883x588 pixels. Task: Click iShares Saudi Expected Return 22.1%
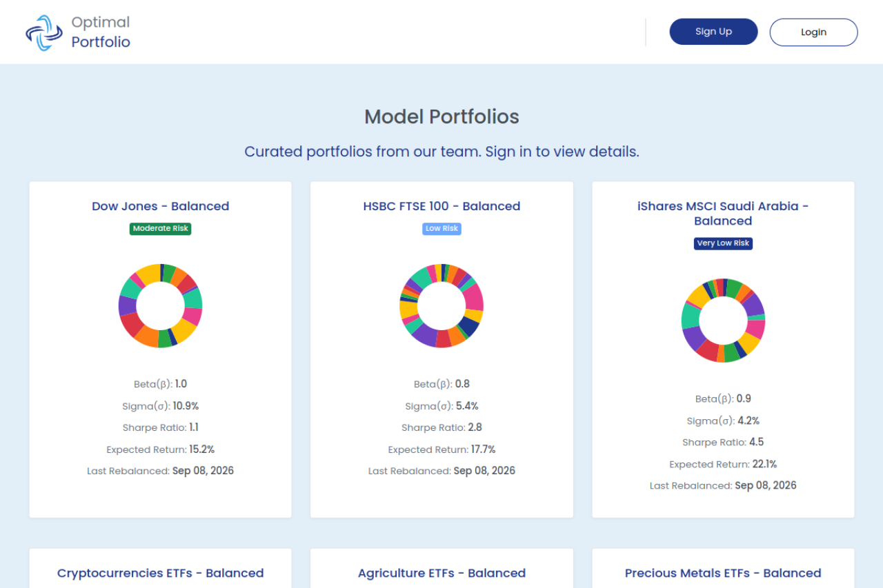(764, 464)
